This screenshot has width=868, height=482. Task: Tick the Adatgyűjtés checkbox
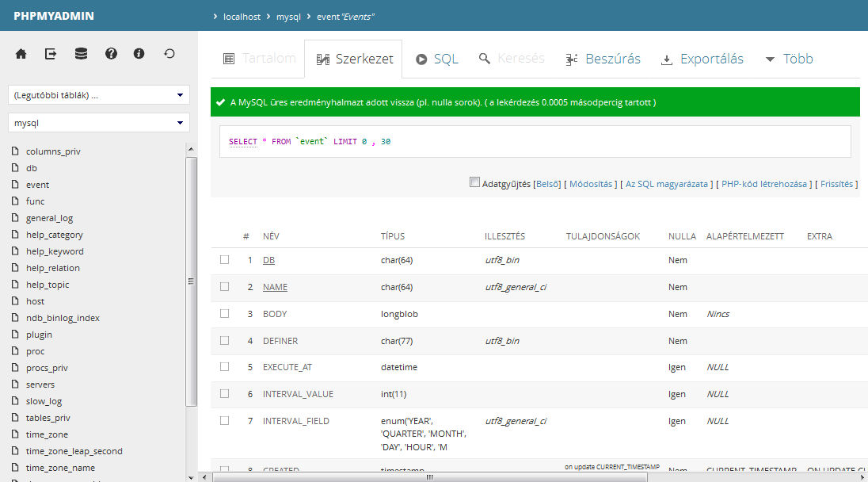click(x=474, y=182)
